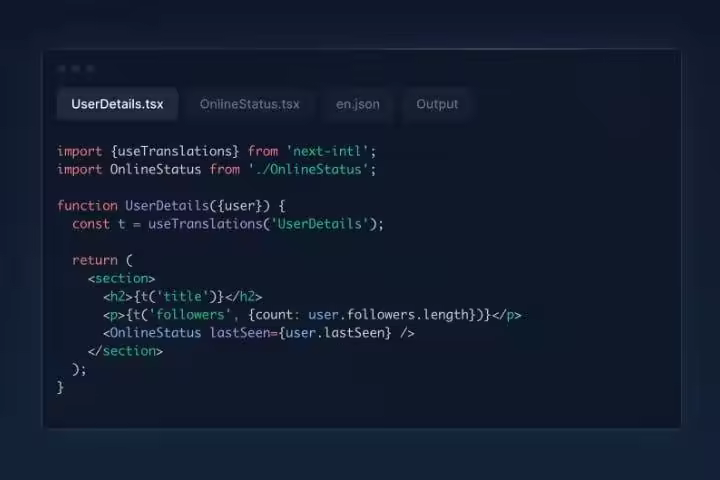Click the 'next-intl' import string
The image size is (720, 480).
(x=328, y=151)
